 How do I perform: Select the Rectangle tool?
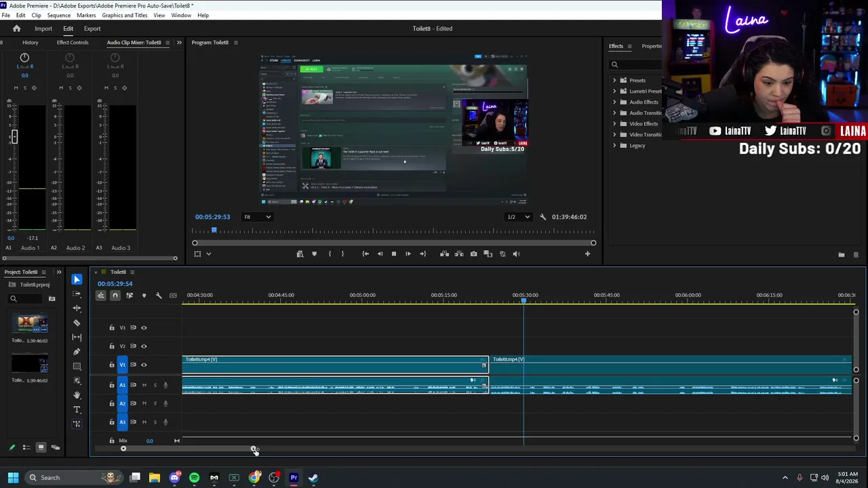click(77, 366)
